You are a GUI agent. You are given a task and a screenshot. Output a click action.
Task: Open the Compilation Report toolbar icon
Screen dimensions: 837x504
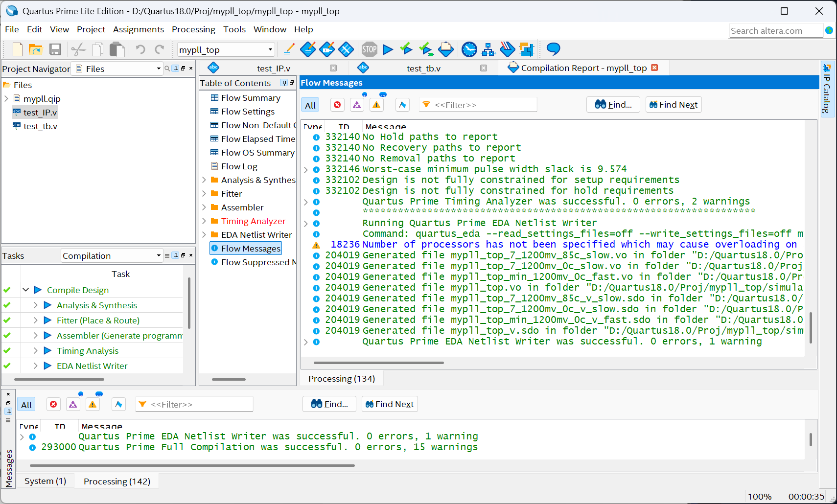tap(446, 49)
